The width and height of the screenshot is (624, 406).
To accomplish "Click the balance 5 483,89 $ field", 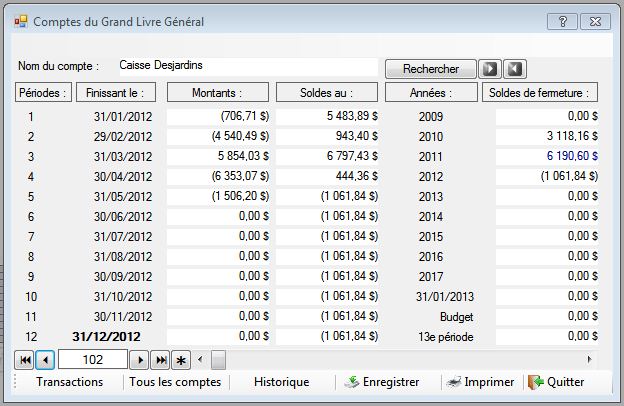I will pos(327,116).
